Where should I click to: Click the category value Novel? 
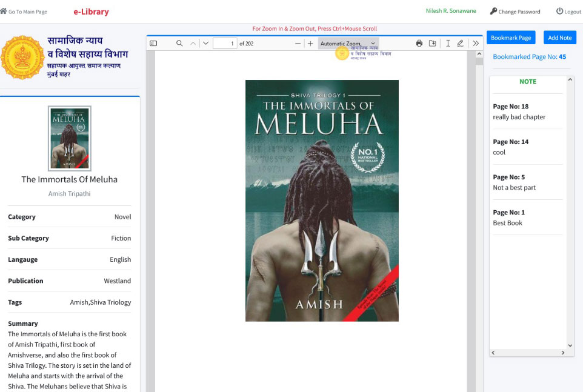pos(122,217)
